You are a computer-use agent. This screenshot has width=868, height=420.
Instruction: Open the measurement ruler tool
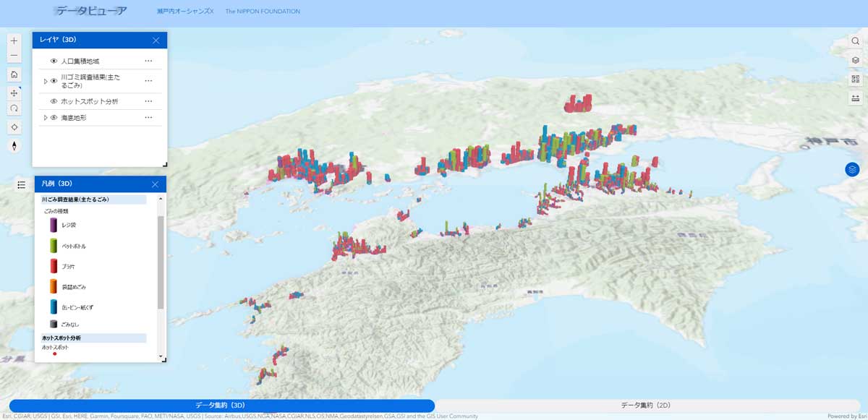point(856,98)
